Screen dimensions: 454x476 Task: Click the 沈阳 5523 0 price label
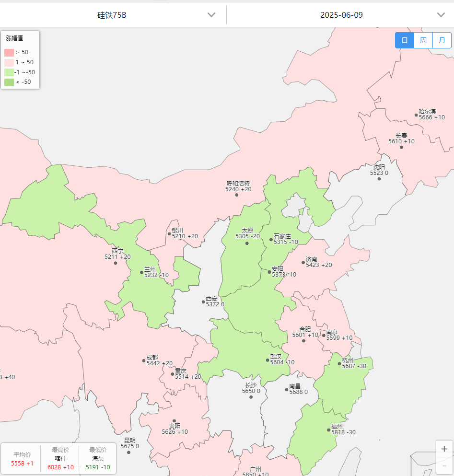pos(379,170)
